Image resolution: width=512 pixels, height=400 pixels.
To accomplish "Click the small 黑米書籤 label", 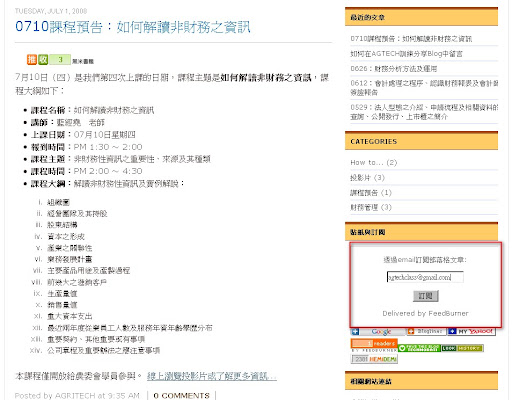I will pyautogui.click(x=83, y=61).
